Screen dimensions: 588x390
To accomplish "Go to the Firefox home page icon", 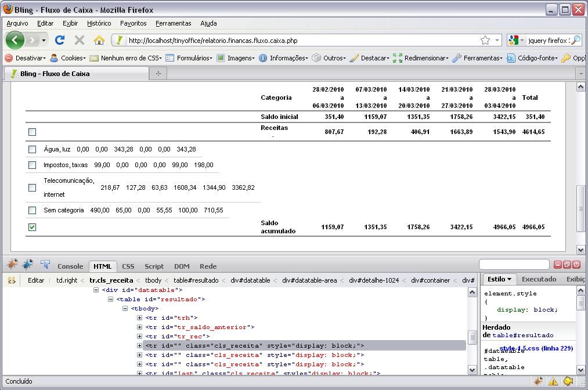I will [99, 40].
